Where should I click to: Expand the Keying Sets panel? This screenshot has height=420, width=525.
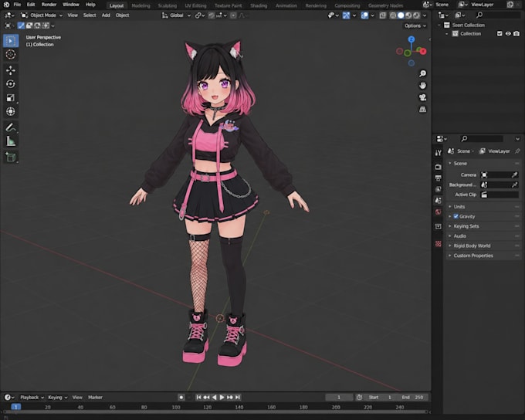(x=483, y=226)
